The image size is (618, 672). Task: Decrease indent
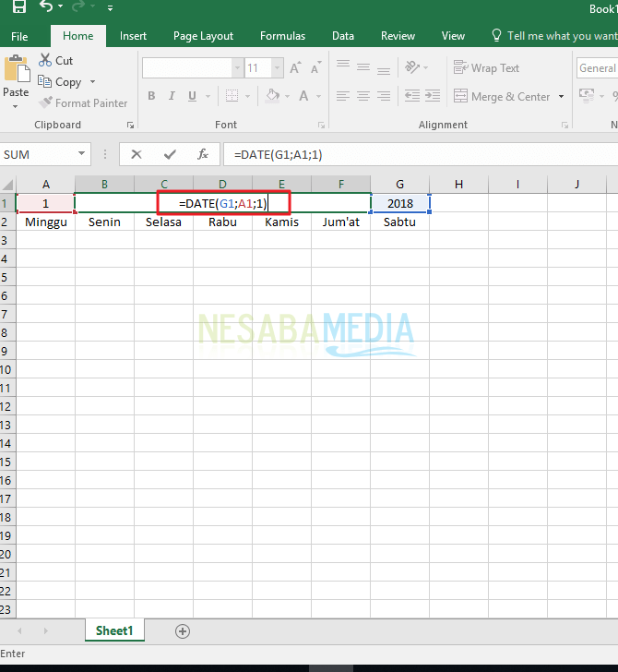pos(412,96)
